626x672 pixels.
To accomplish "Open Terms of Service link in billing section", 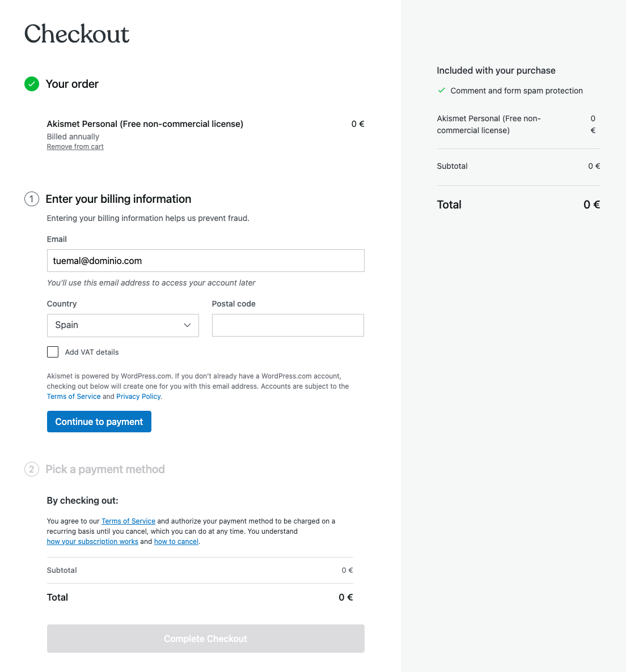I will coord(74,397).
